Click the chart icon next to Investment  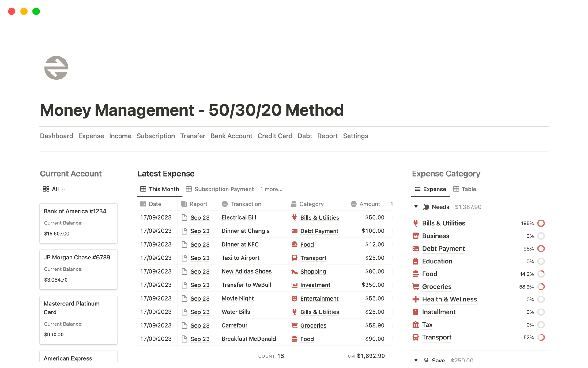[x=294, y=285]
